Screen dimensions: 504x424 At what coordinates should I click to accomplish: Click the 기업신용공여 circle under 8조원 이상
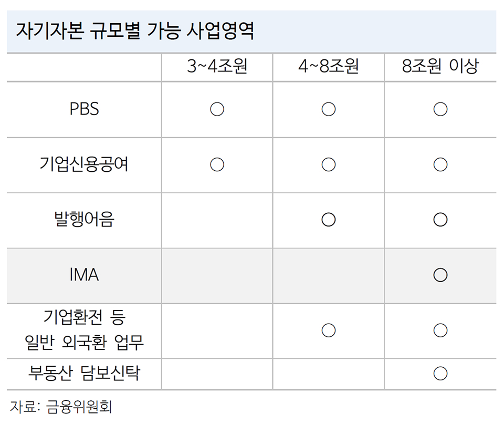tap(440, 164)
